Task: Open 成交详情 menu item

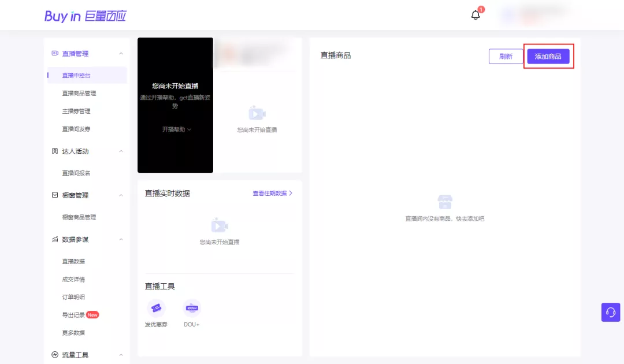Action: tap(73, 279)
